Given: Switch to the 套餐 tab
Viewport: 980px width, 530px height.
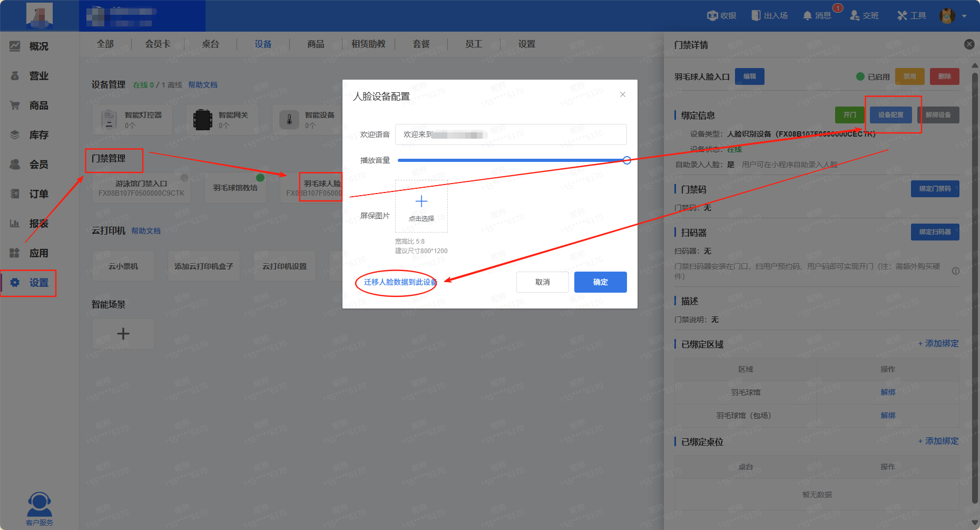Looking at the screenshot, I should [x=422, y=44].
